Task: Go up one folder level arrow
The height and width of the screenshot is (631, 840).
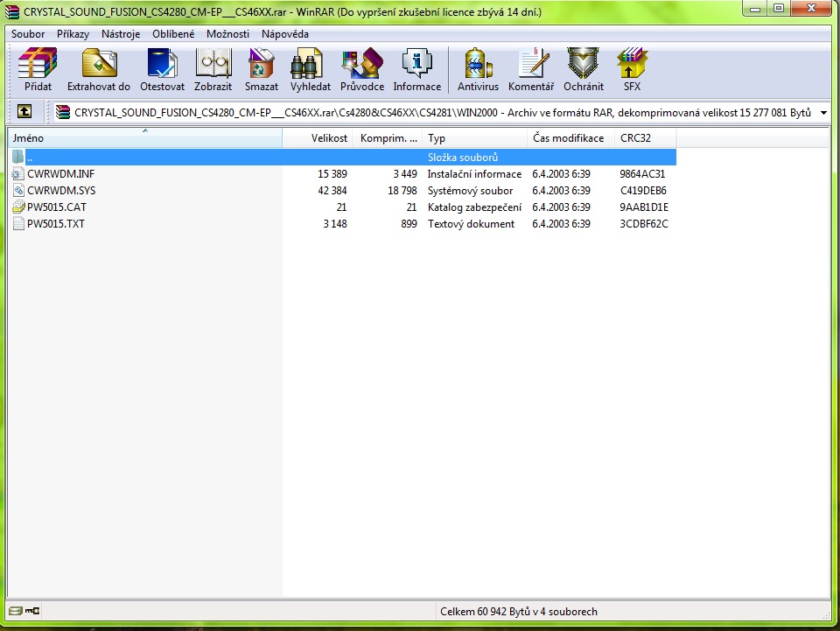Action: pos(24,111)
